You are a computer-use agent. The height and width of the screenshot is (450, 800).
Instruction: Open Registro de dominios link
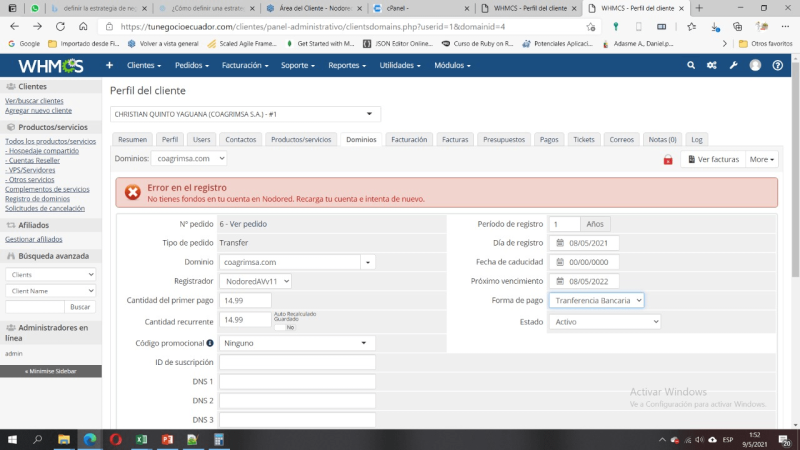coord(37,198)
